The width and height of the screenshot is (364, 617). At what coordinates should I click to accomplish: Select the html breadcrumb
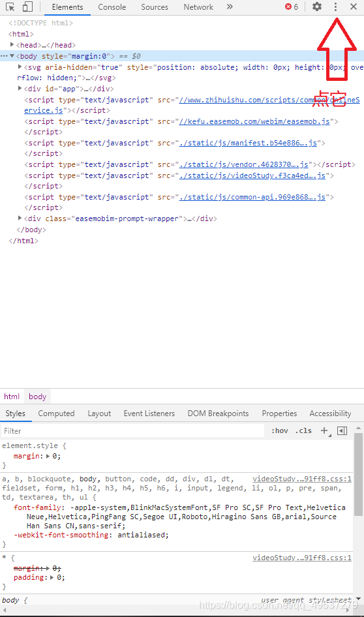(x=12, y=397)
